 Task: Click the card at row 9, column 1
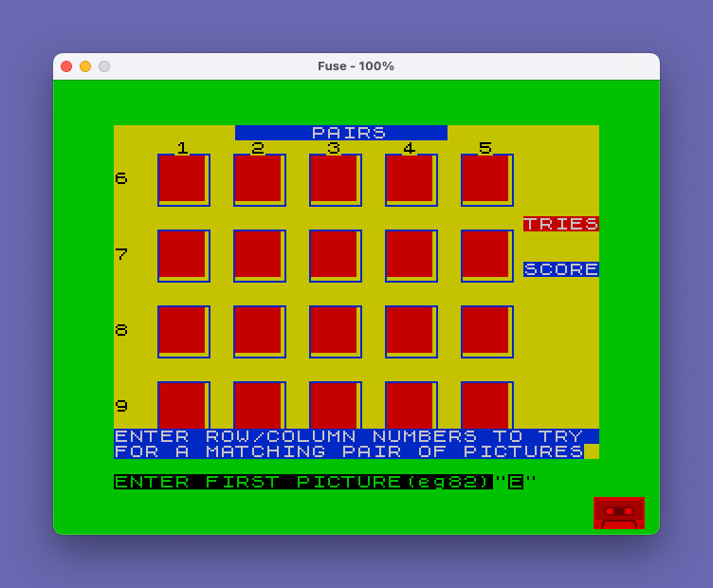[184, 405]
